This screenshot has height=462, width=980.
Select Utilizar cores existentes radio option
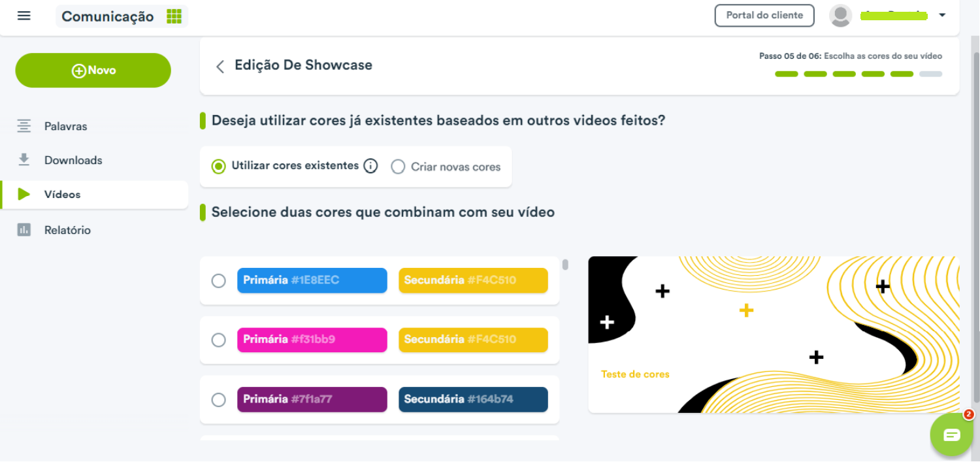pyautogui.click(x=218, y=167)
